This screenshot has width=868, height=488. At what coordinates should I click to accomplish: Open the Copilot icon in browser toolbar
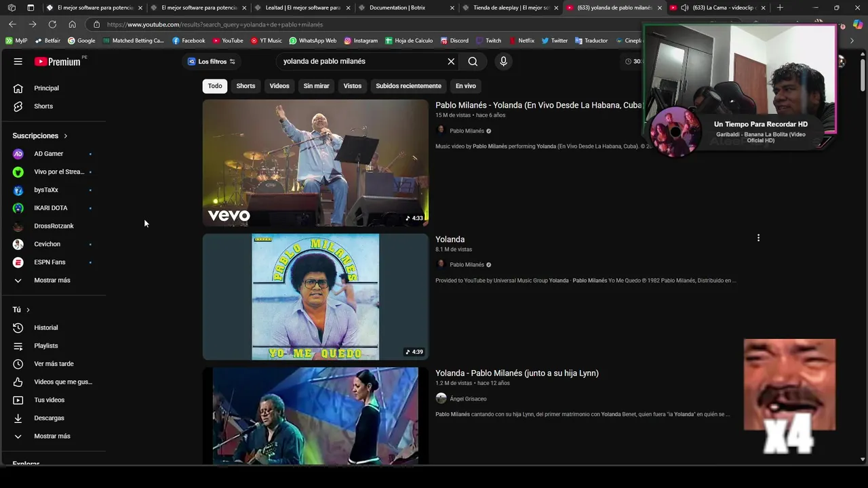(x=858, y=24)
